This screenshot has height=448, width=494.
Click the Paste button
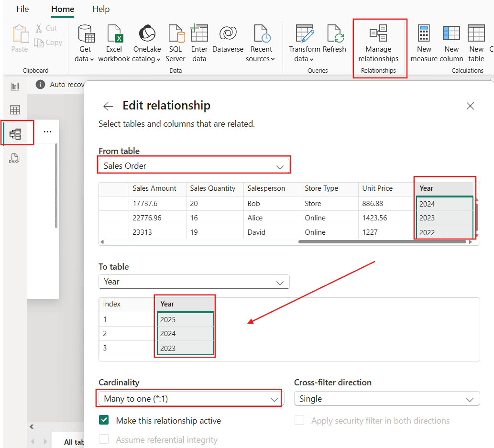(20, 38)
